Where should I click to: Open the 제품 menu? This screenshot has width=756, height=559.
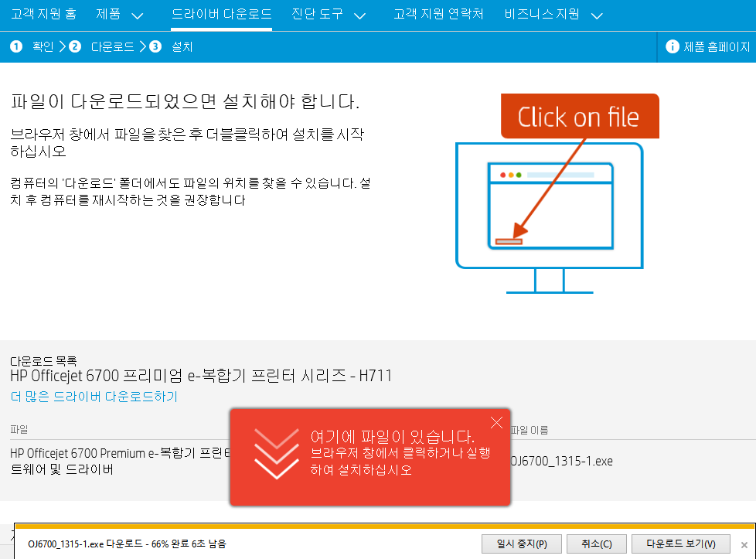[108, 14]
